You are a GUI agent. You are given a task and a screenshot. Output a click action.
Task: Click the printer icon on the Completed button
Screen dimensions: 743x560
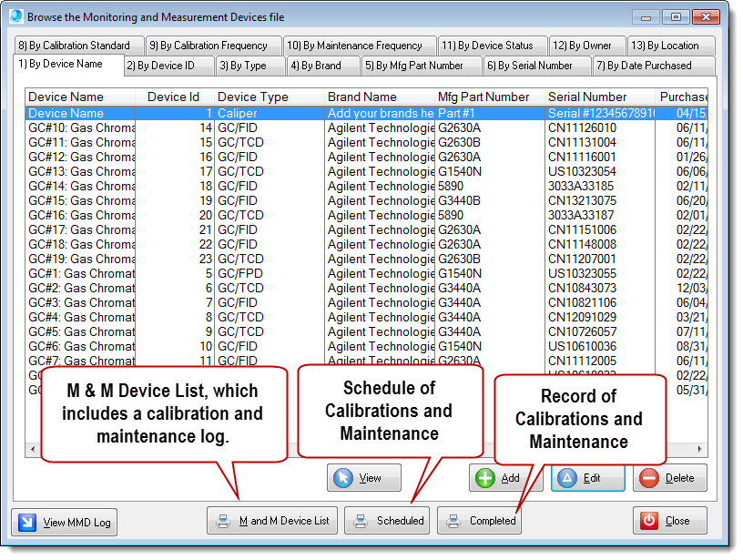tap(455, 521)
